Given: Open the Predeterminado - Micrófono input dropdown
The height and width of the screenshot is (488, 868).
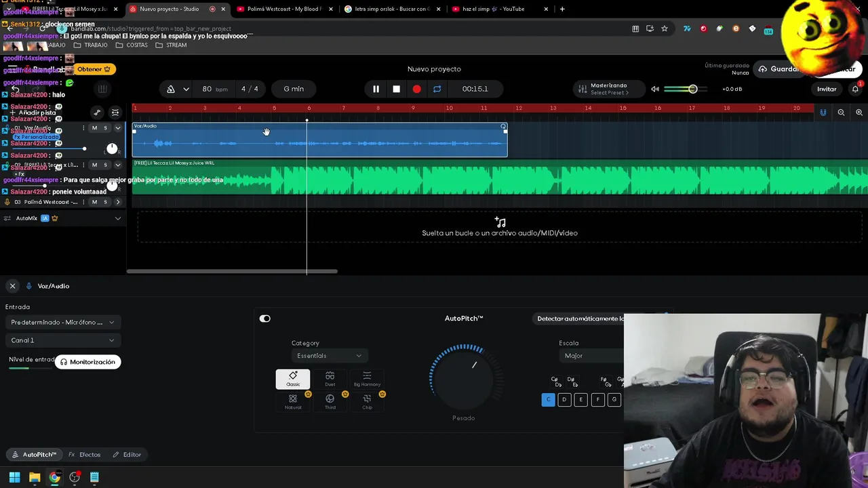Looking at the screenshot, I should [x=62, y=323].
